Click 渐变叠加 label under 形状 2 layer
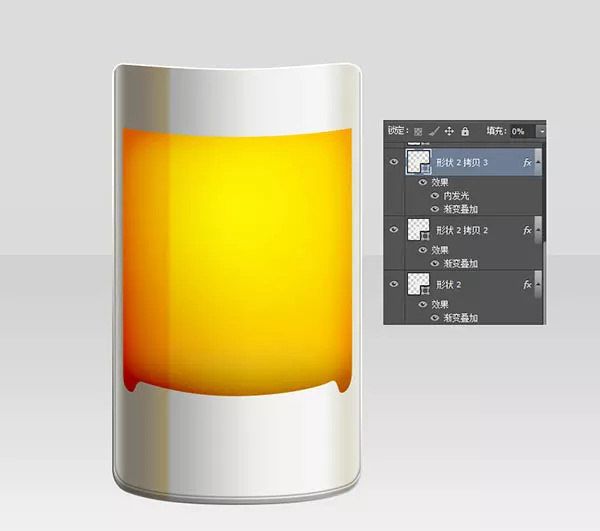Image resolution: width=600 pixels, height=531 pixels. click(x=460, y=318)
